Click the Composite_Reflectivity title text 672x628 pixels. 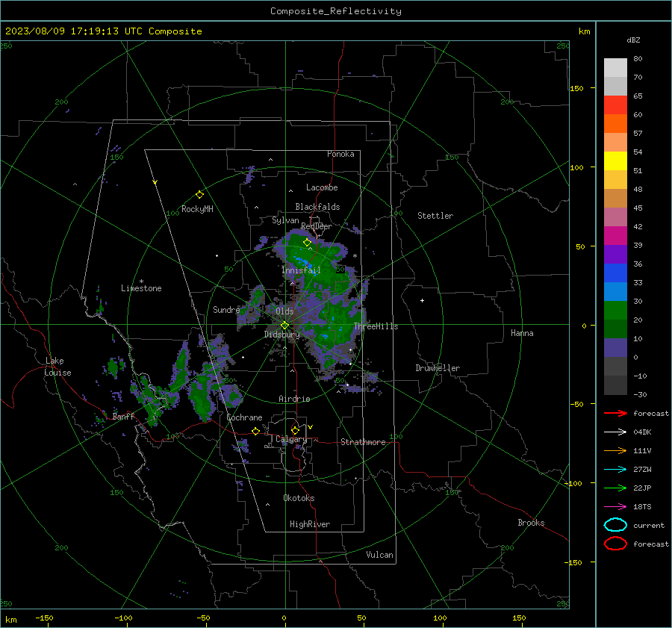tap(335, 11)
